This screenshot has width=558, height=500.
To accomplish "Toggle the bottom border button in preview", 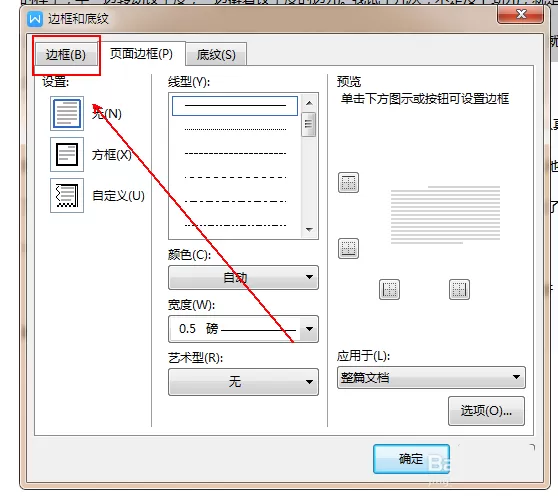I will (348, 248).
